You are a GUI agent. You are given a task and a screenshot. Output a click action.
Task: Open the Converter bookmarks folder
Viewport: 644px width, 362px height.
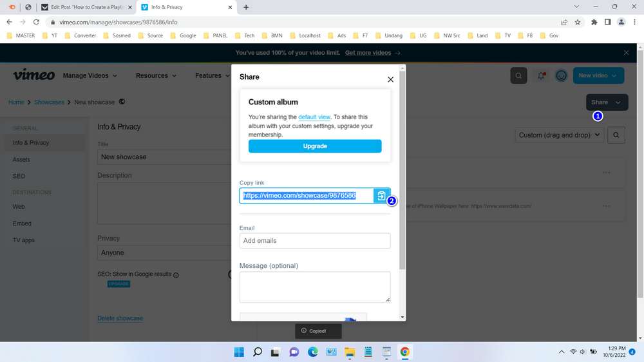[x=80, y=35]
